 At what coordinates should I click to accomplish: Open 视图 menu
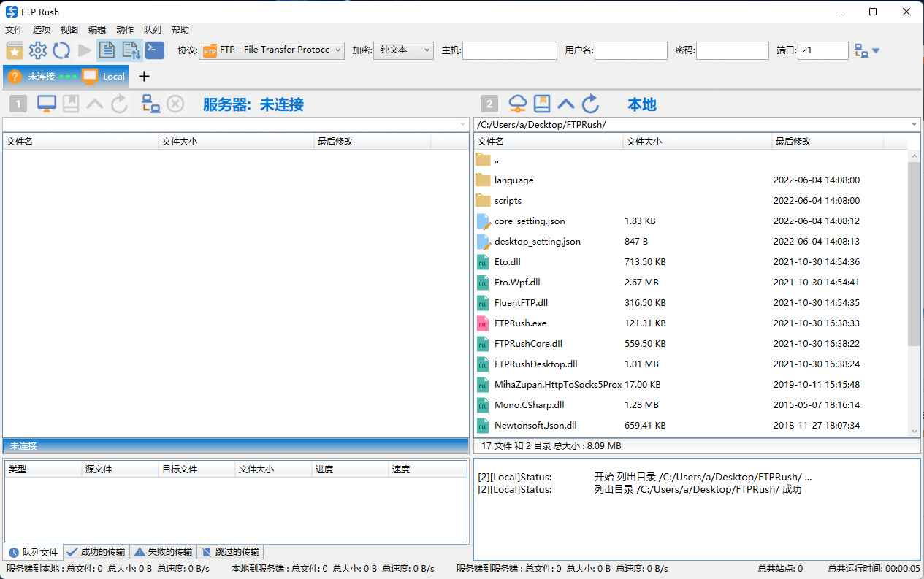tap(69, 30)
